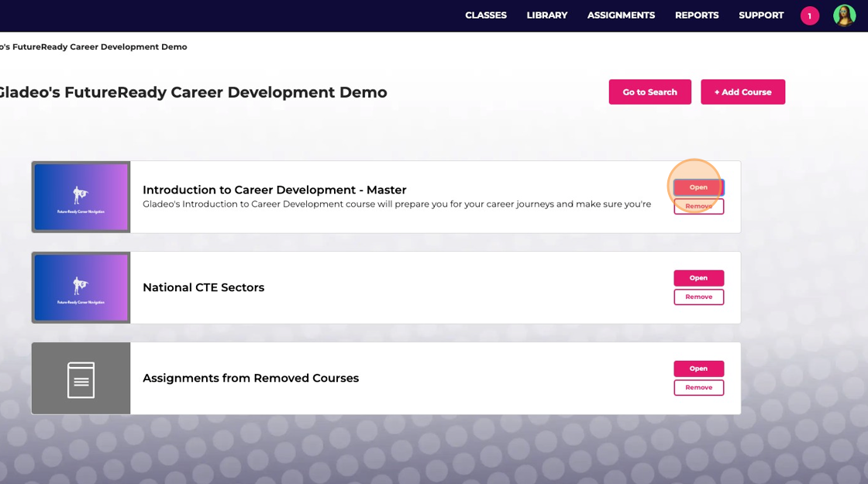Open the National CTE Sectors course
The height and width of the screenshot is (484, 868).
coord(698,278)
